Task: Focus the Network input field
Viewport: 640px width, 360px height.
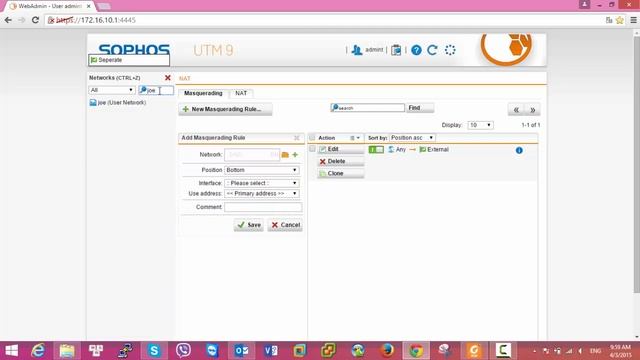Action: (252, 155)
